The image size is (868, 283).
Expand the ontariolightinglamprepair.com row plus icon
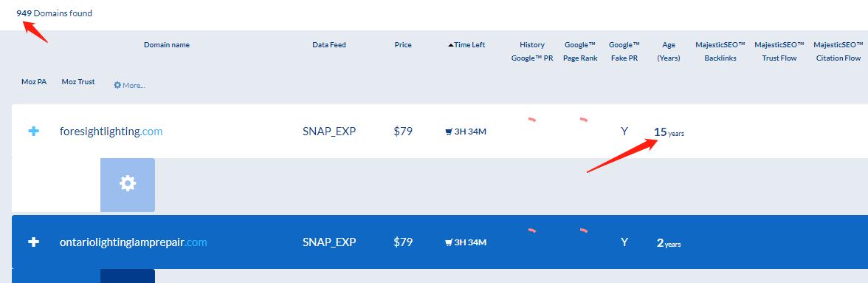click(x=34, y=242)
